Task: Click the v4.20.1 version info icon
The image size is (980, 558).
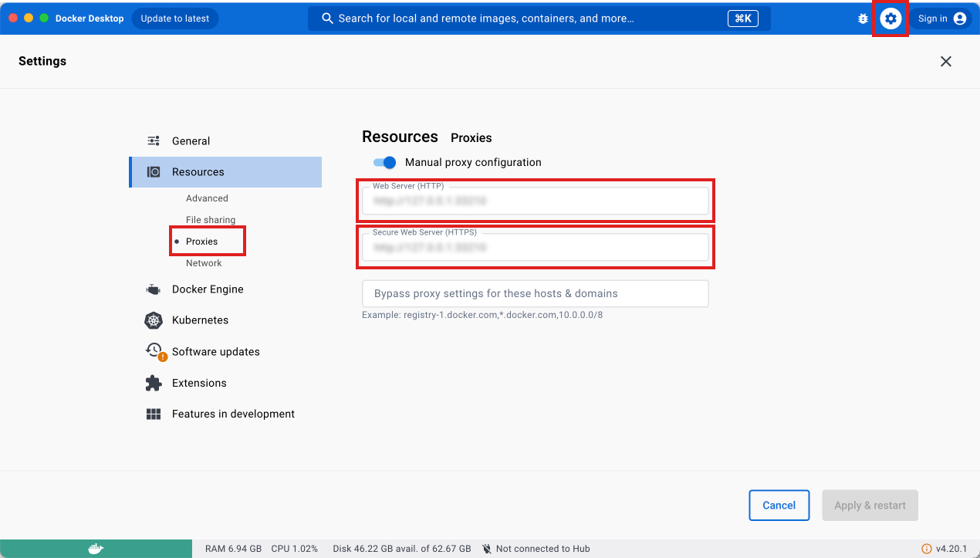Action: click(x=927, y=549)
